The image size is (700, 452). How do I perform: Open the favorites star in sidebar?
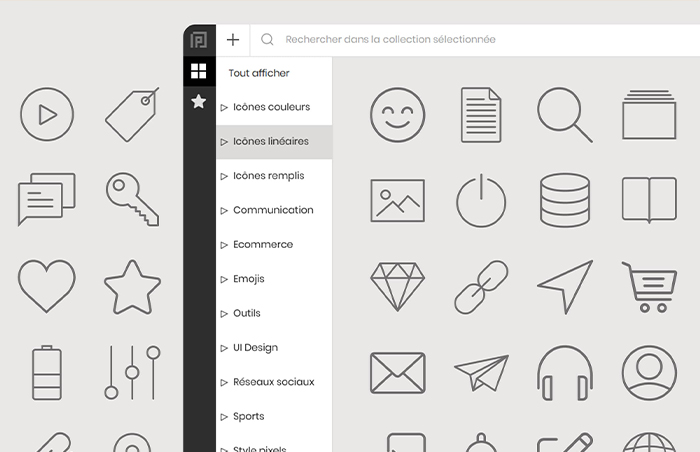(x=199, y=101)
